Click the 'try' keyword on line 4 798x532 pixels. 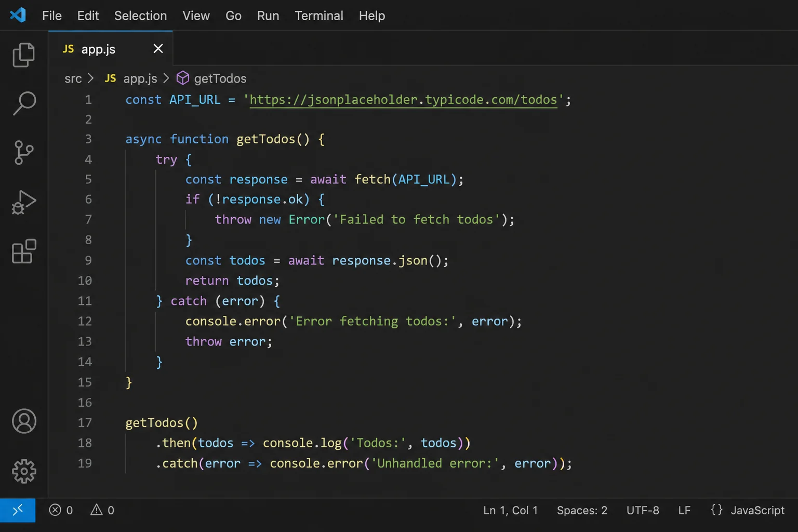coord(166,159)
